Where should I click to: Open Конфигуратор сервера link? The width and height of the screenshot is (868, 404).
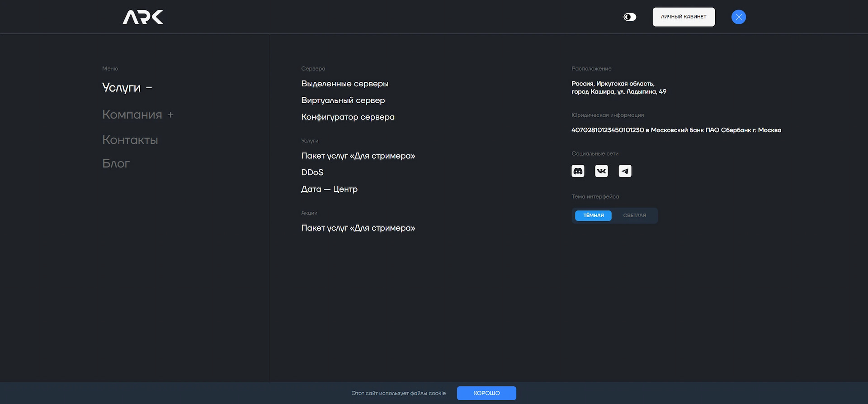pos(348,117)
